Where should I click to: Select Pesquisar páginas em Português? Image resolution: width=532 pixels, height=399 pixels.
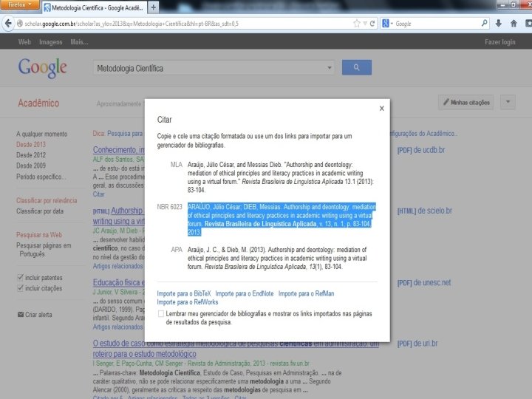44,250
